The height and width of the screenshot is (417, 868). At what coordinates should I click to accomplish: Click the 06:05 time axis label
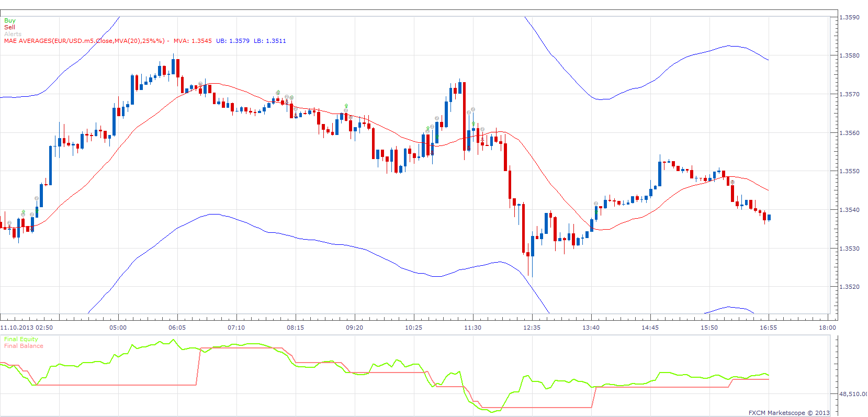(x=177, y=328)
